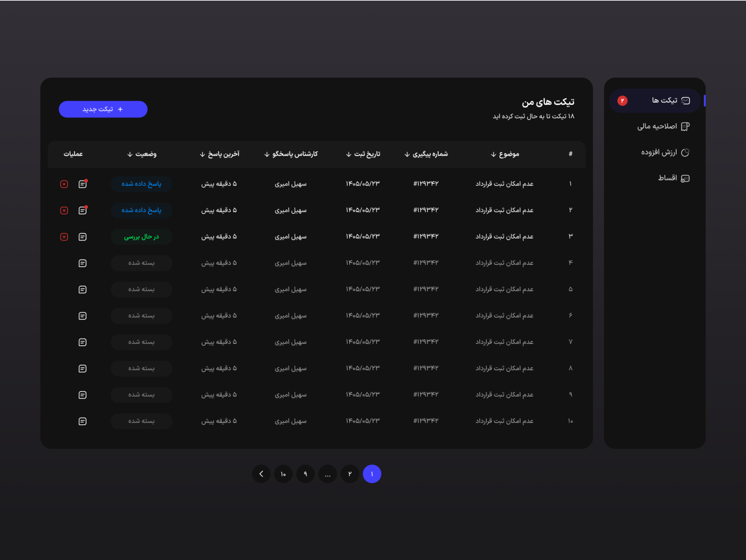
Task: Go to page ۲ in pagination
Action: [350, 474]
